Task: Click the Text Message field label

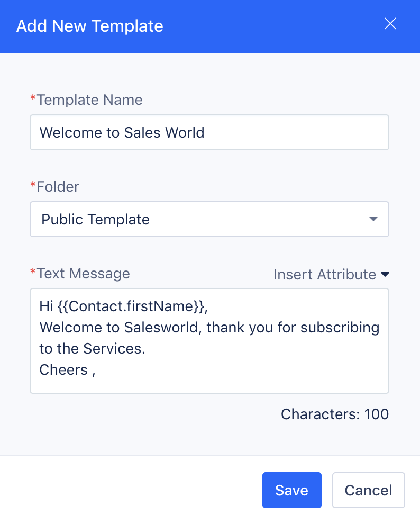Action: click(83, 274)
